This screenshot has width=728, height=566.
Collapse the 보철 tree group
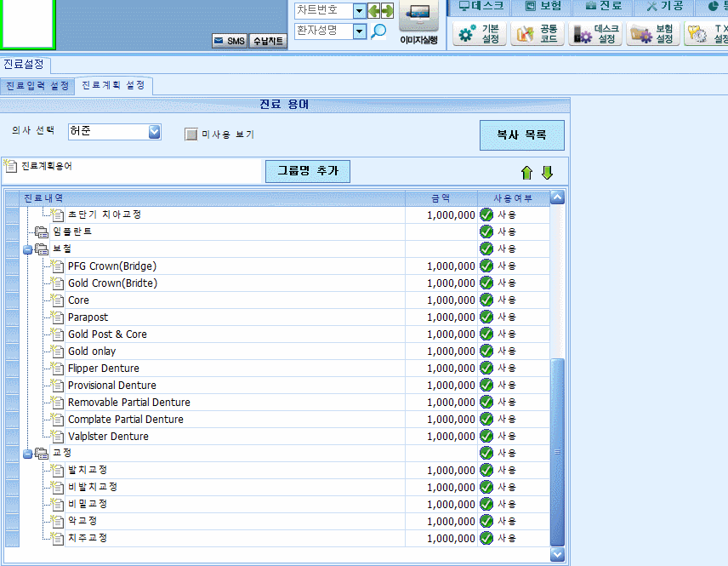27,250
